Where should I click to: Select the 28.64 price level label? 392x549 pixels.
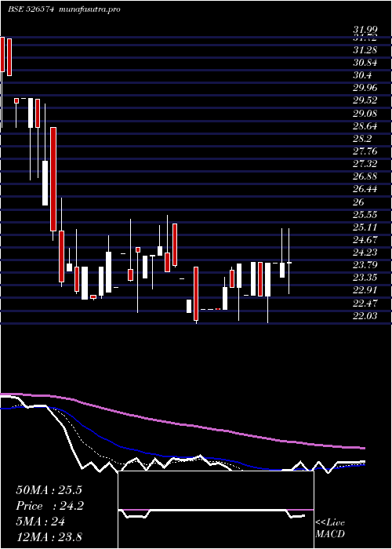[x=365, y=126]
